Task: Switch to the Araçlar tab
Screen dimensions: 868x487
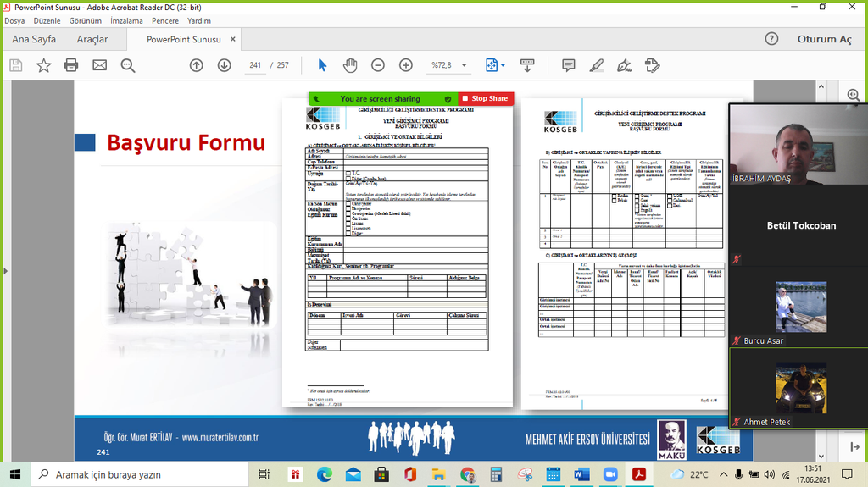Action: click(92, 39)
